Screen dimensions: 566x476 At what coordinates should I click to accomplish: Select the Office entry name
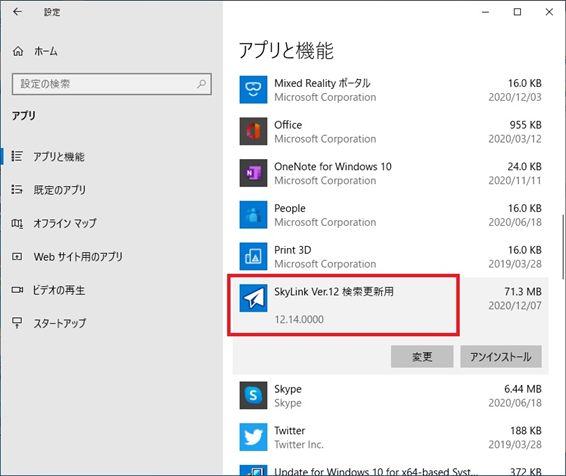[288, 125]
